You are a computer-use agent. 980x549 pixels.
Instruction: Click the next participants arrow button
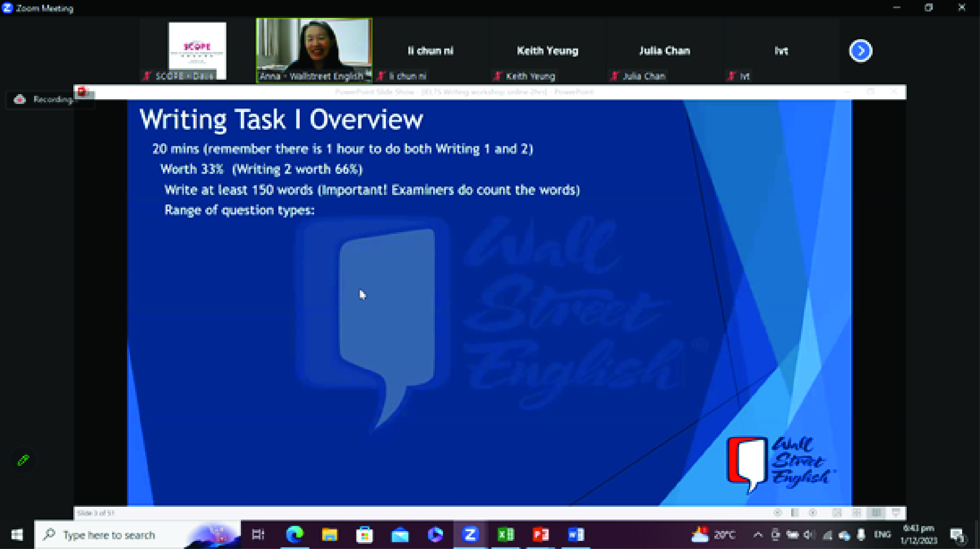coord(860,51)
